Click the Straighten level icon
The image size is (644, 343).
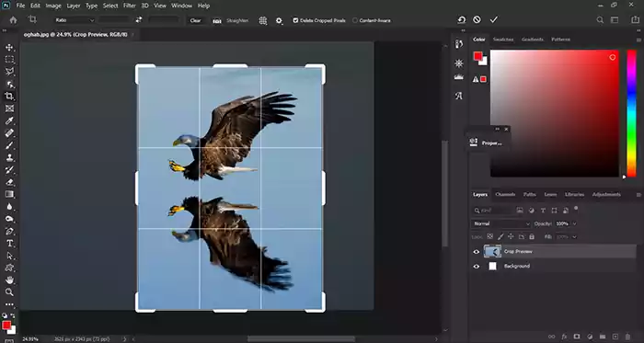[217, 20]
